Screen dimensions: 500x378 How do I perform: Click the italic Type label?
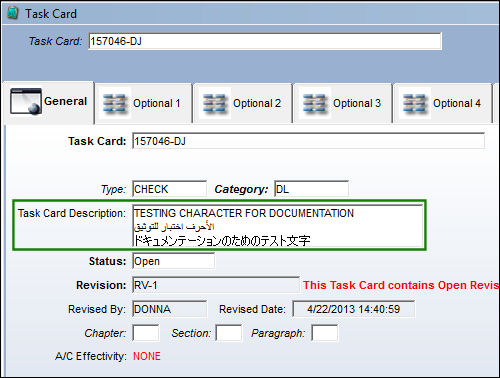pos(113,189)
